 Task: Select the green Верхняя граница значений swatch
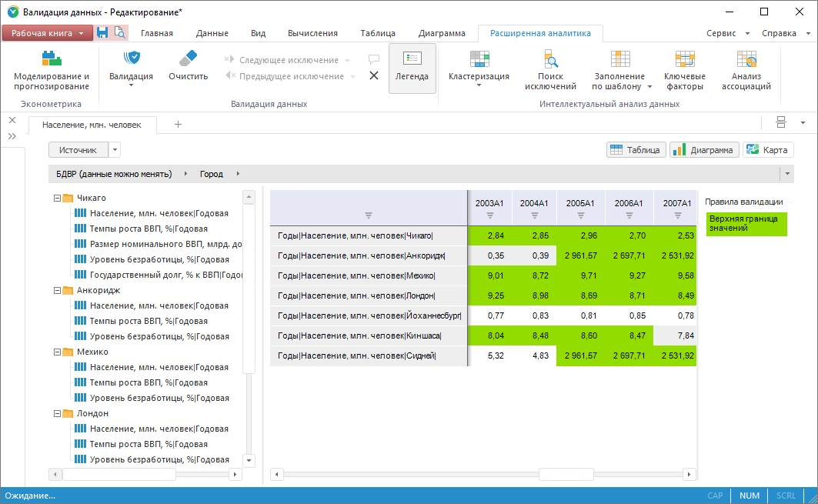(746, 224)
